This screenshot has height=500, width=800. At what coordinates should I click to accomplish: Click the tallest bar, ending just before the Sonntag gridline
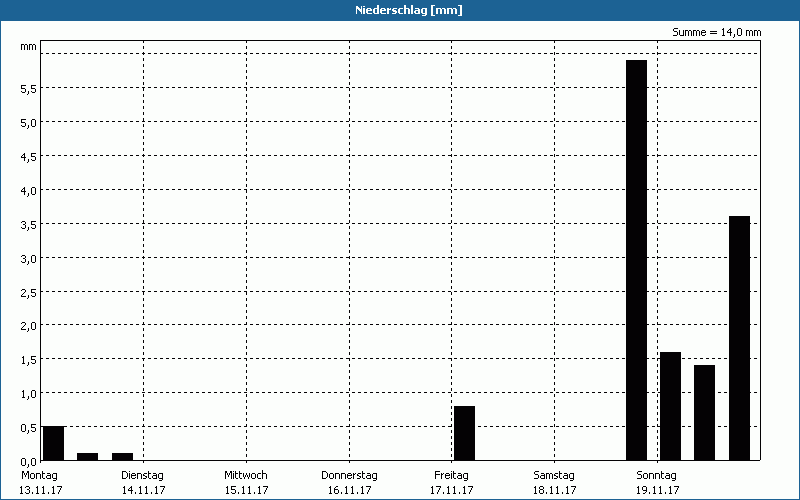click(636, 260)
